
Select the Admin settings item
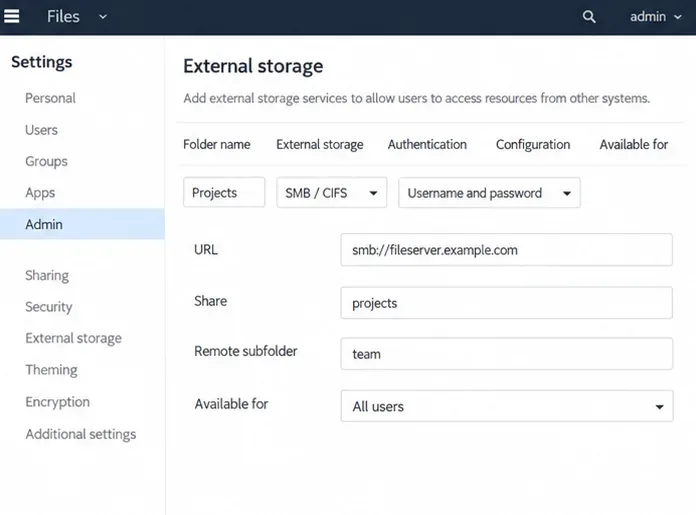tap(82, 224)
